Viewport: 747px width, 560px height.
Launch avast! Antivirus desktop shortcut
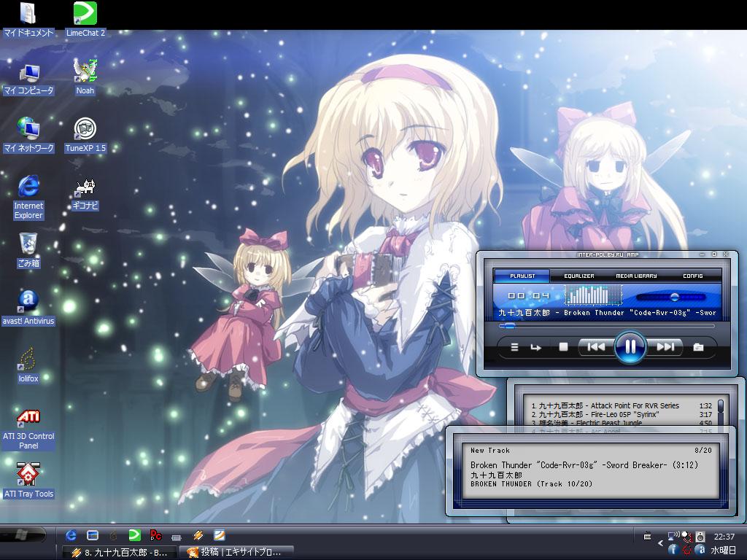pos(28,308)
